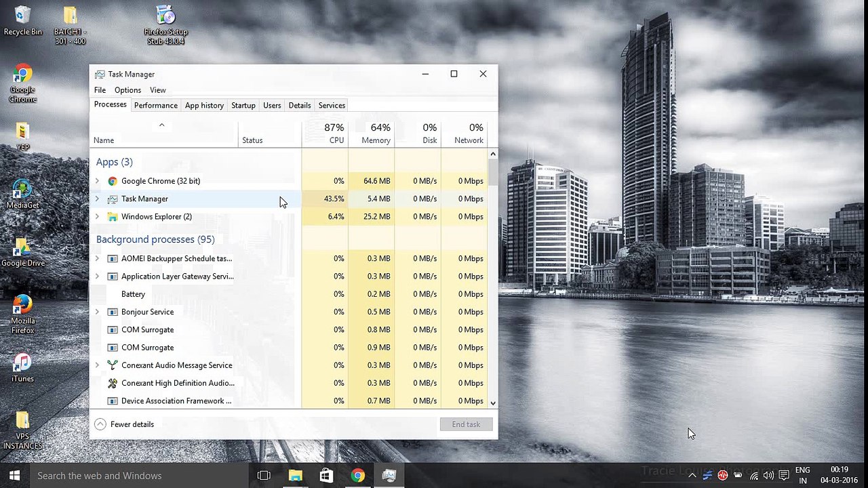
Task: Sort by the Name column header
Action: click(x=163, y=133)
